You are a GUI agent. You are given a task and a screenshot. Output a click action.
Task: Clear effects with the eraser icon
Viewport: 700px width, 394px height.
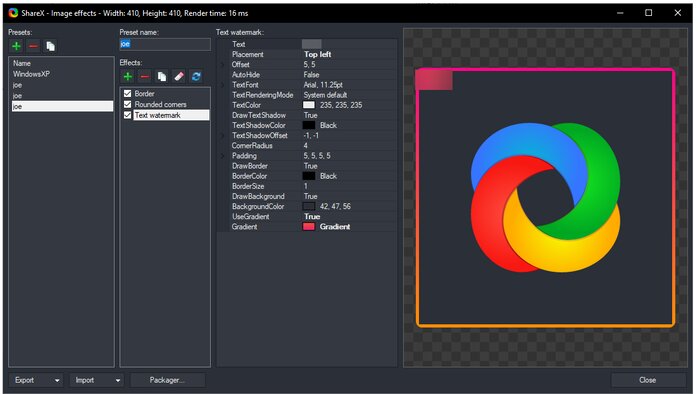(179, 76)
